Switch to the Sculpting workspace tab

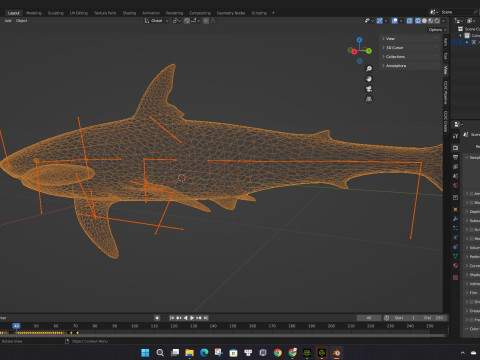point(55,13)
